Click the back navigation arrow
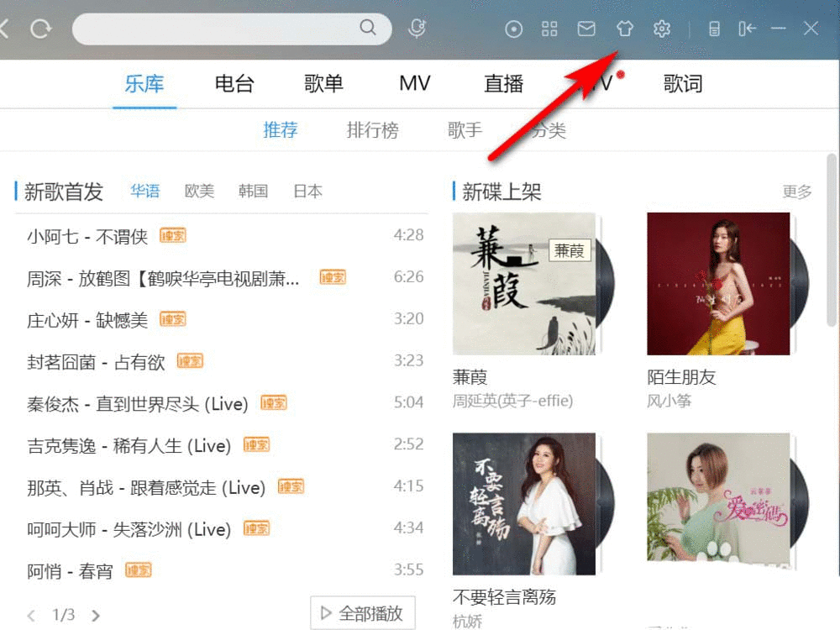This screenshot has height=630, width=840. point(5,28)
